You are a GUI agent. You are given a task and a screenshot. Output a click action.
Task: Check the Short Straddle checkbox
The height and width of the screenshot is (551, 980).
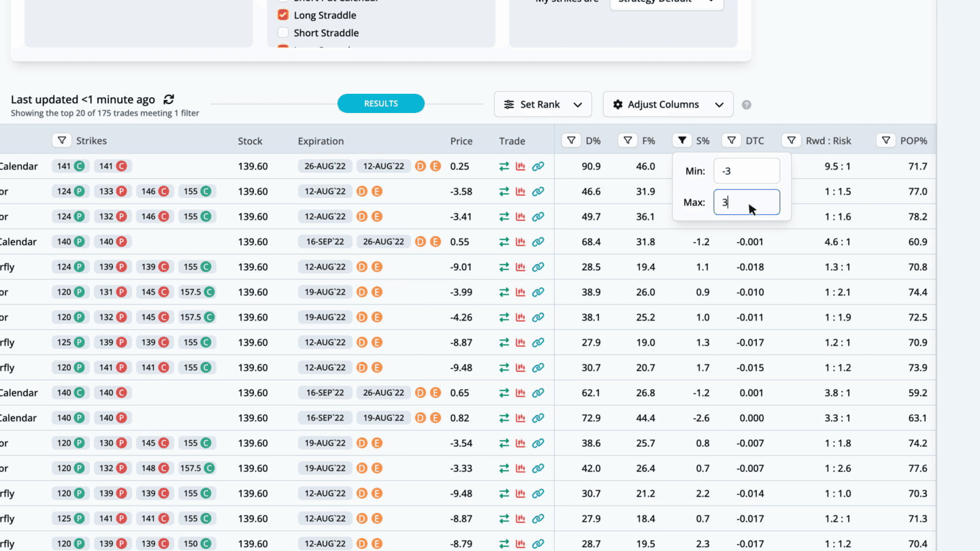click(283, 33)
